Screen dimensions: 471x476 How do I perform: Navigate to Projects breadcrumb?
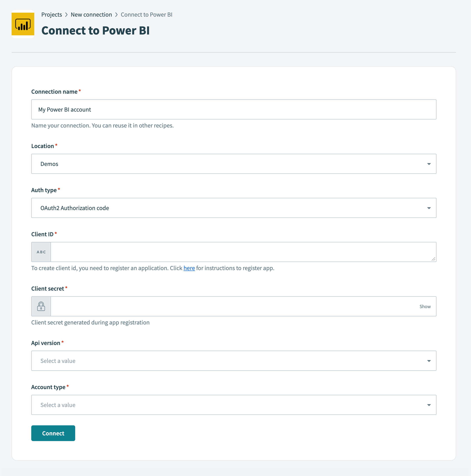[x=52, y=15]
